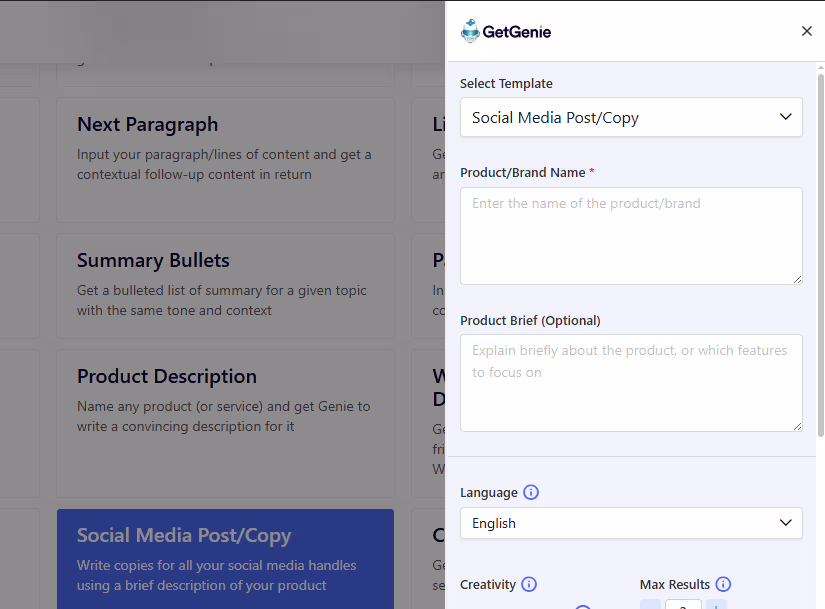Click the Language section label
The height and width of the screenshot is (609, 825).
tap(486, 492)
